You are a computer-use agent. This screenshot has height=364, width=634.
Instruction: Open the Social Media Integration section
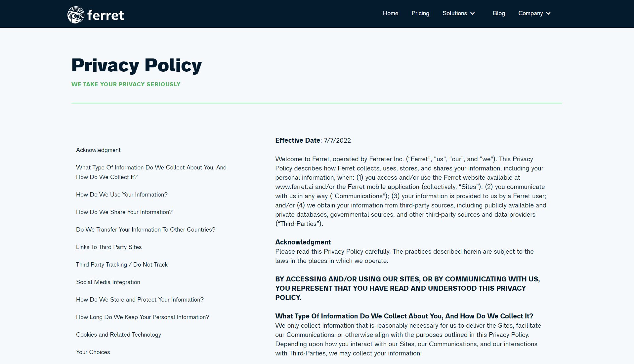tap(108, 282)
